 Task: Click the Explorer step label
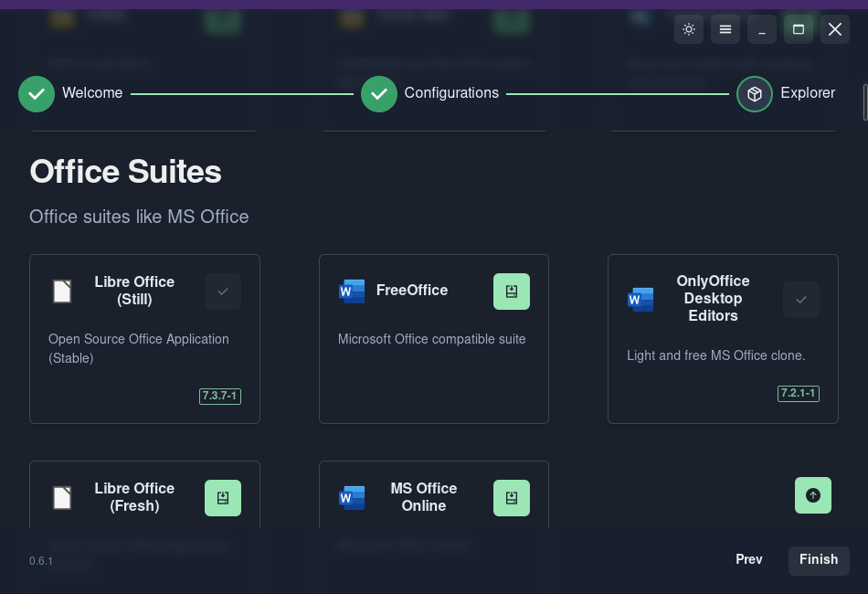click(808, 93)
